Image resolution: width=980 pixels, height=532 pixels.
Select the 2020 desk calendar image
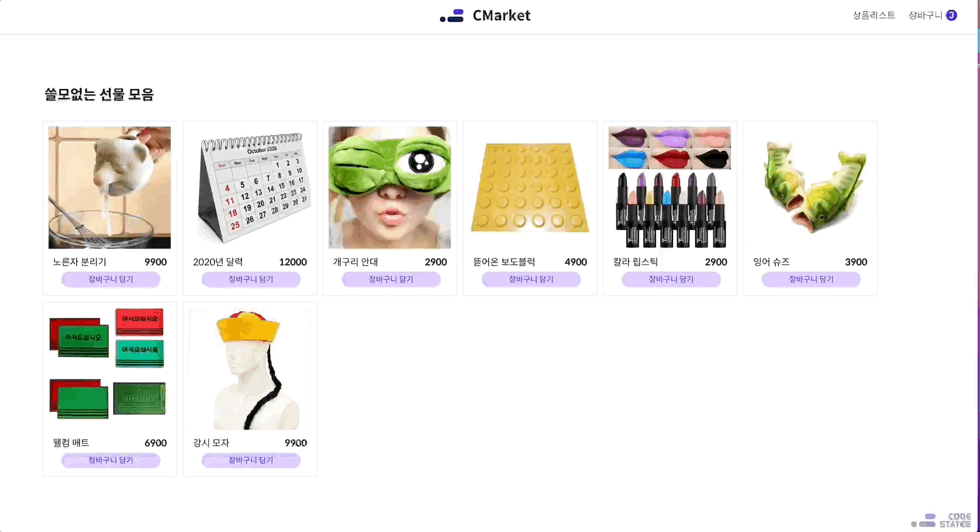[x=250, y=188]
